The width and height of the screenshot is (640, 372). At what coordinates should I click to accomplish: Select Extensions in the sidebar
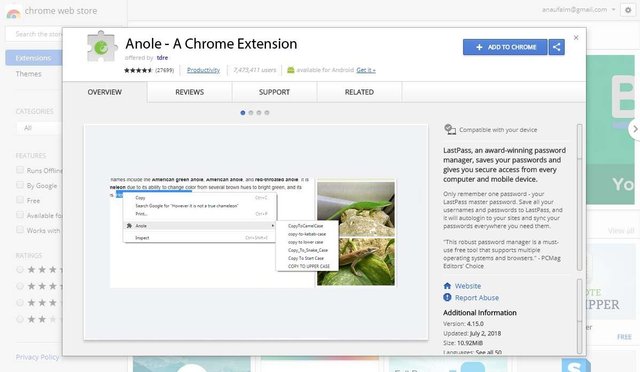[33, 58]
